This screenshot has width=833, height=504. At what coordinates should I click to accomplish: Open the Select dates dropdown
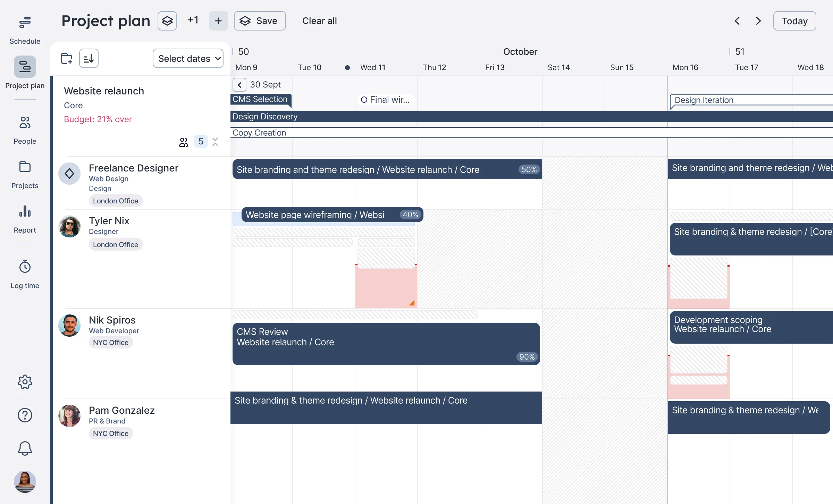(x=188, y=58)
